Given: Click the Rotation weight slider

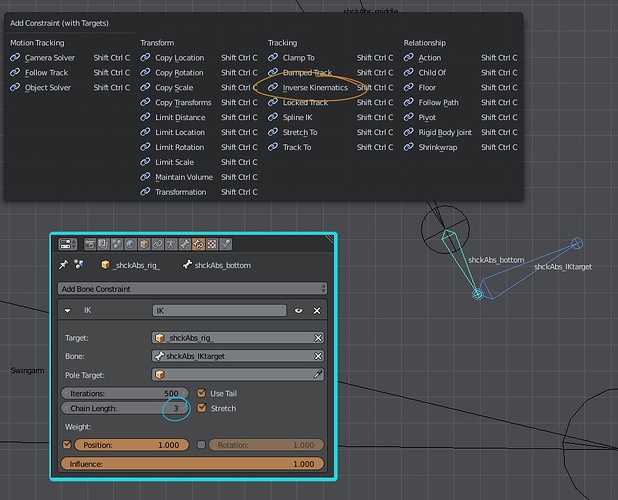Looking at the screenshot, I should pyautogui.click(x=266, y=445).
